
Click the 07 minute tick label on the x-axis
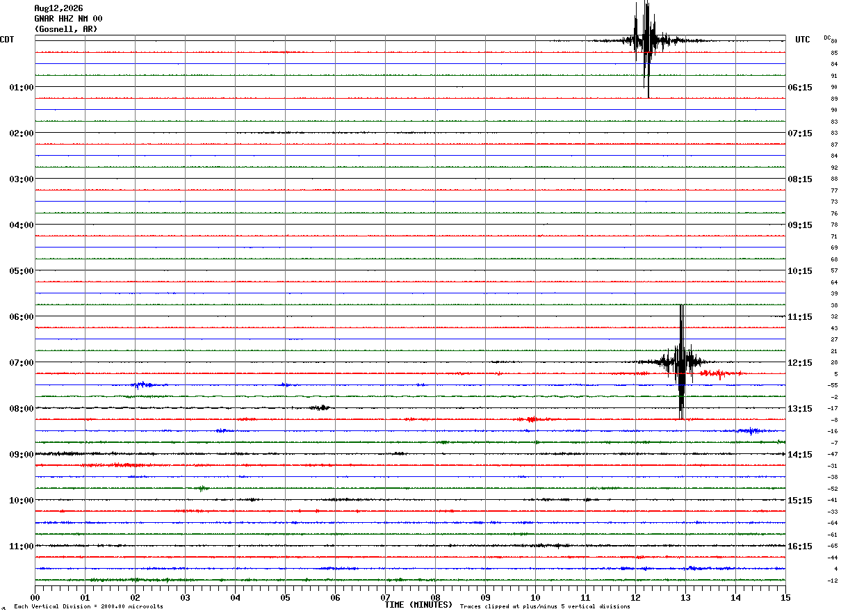coord(385,597)
